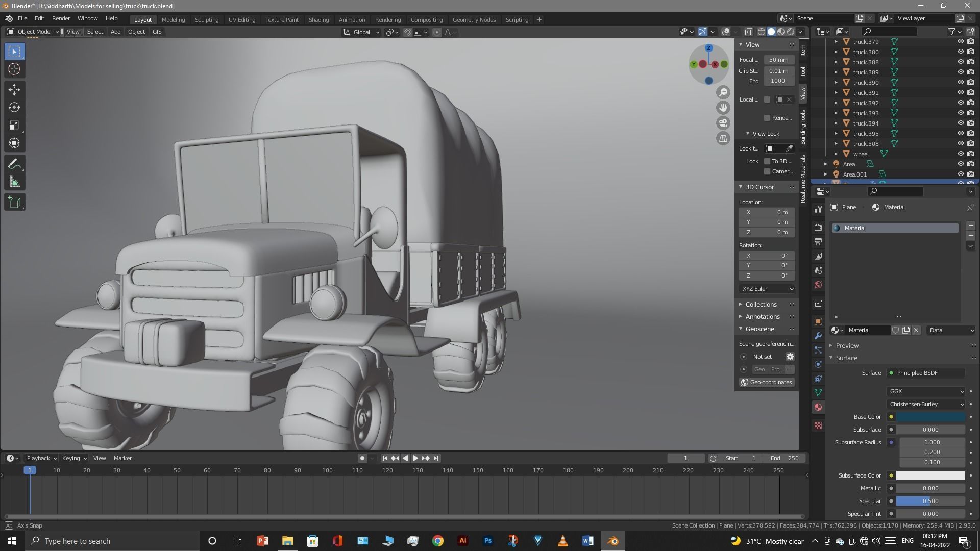Toggle X-ray viewport mode
The width and height of the screenshot is (980, 551).
tap(748, 32)
